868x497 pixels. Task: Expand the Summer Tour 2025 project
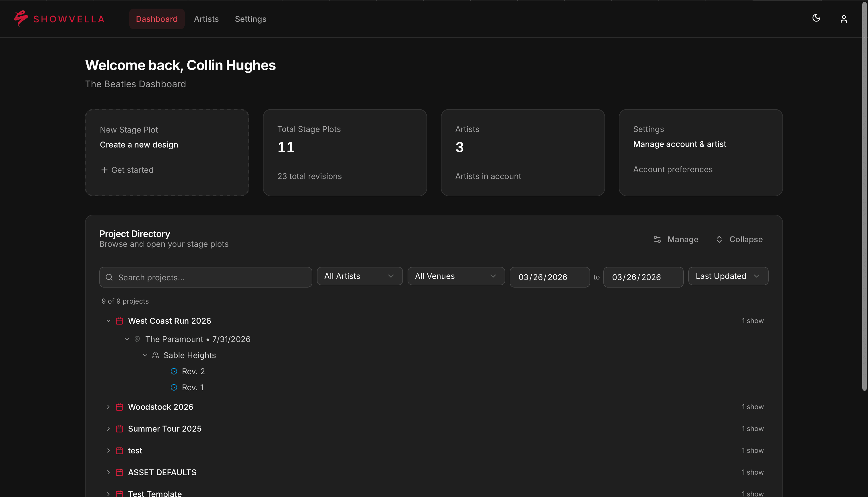click(108, 428)
